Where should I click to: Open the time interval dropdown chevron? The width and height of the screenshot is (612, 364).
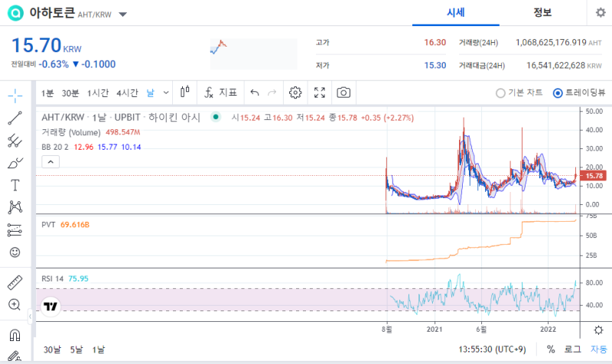pos(166,93)
